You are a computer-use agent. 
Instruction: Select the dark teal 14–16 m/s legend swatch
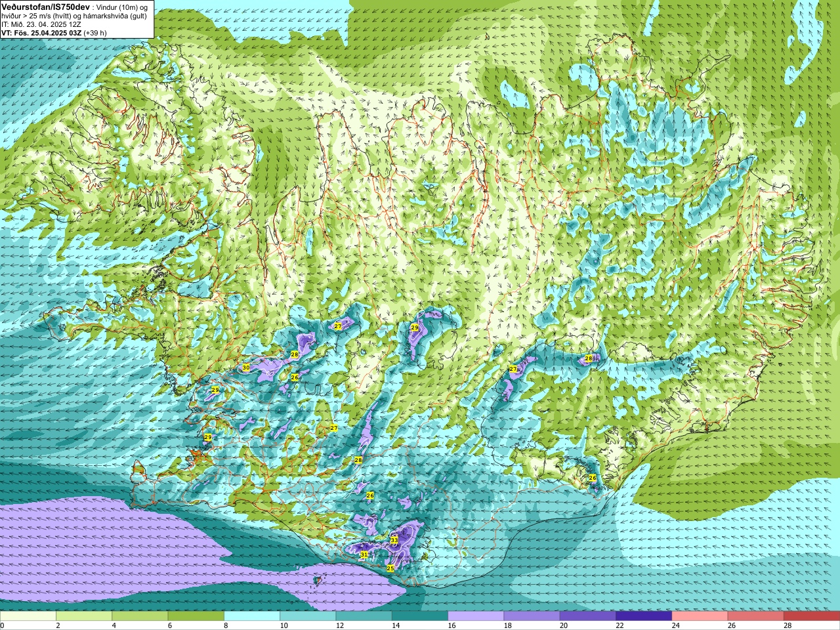pyautogui.click(x=420, y=616)
